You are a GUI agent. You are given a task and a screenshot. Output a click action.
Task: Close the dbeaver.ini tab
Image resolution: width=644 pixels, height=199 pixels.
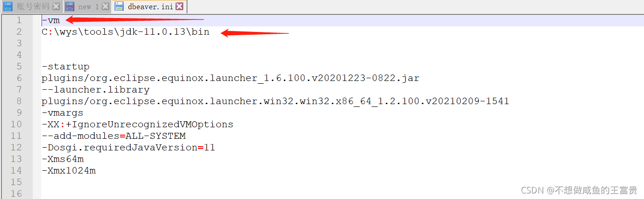[x=180, y=6]
